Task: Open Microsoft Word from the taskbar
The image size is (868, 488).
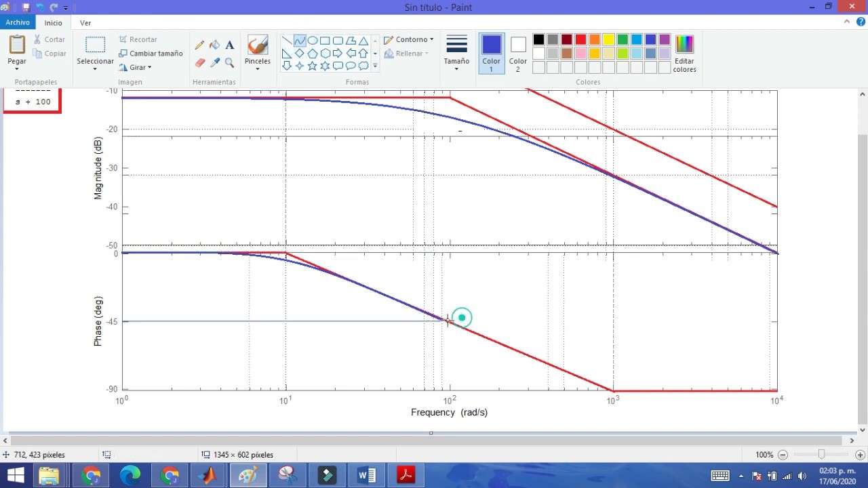Action: click(x=366, y=475)
